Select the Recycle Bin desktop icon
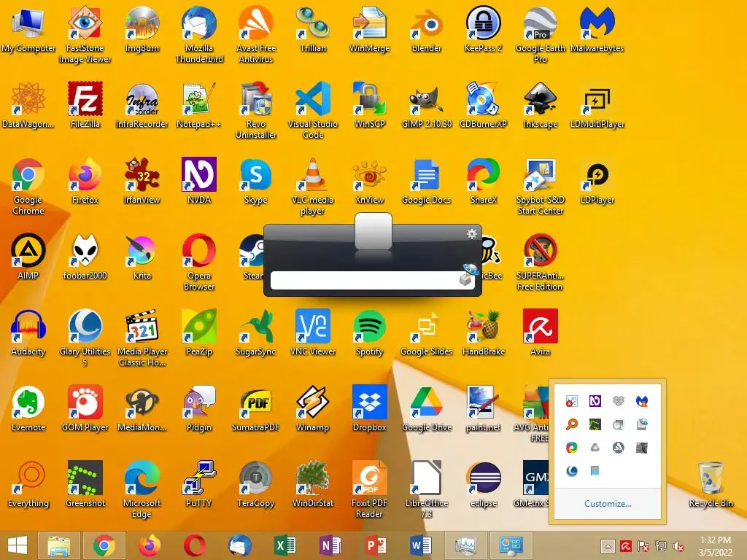 [x=711, y=484]
